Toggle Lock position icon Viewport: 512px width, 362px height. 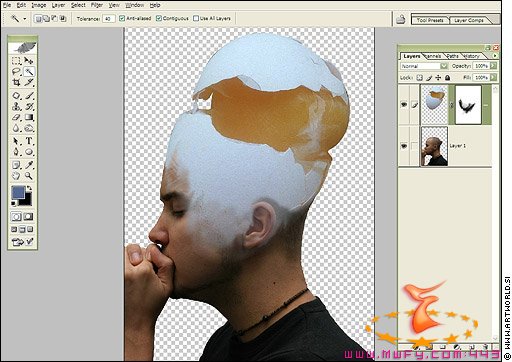click(x=438, y=78)
